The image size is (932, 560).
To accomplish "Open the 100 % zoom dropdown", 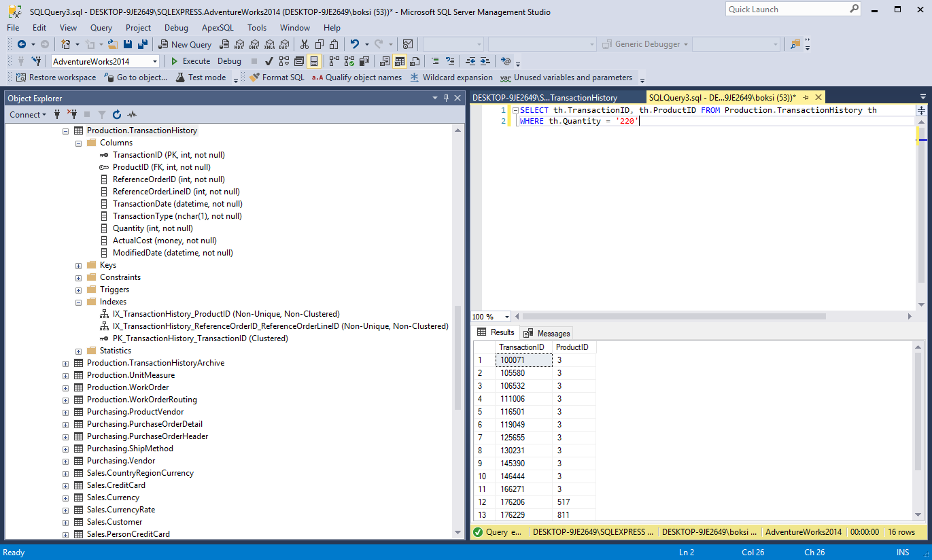I will (507, 317).
